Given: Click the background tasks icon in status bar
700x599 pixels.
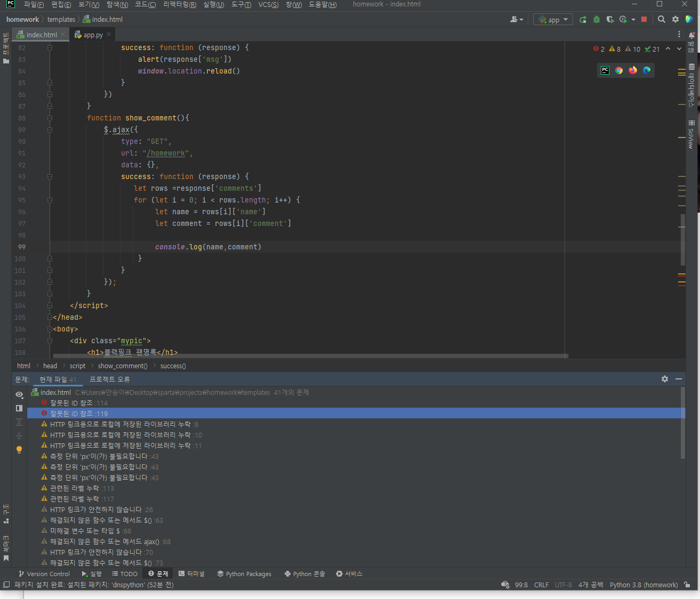Looking at the screenshot, I should [x=505, y=585].
